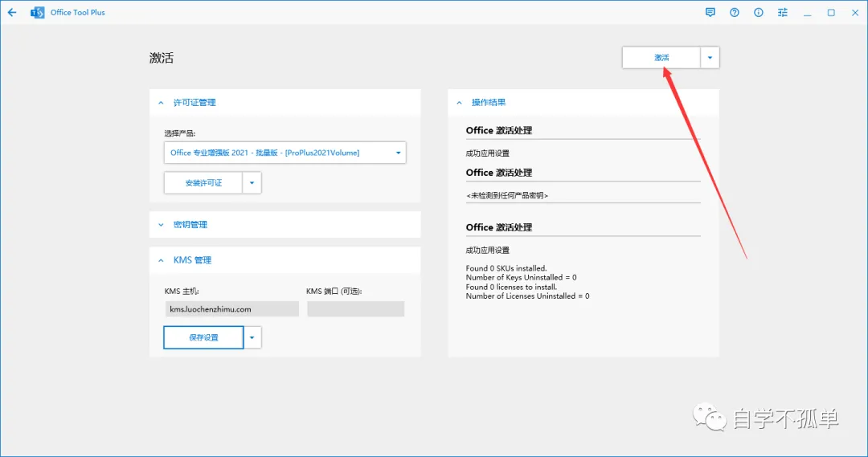Screen dimensions: 868x457
Task: Open the about info icon
Action: [759, 12]
